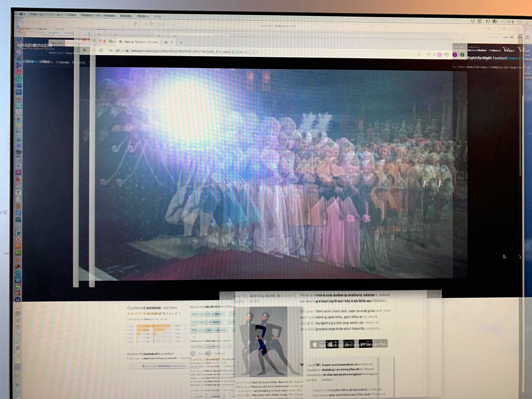Open a new browser tab with plus icon
The image size is (532, 399).
pos(181,43)
